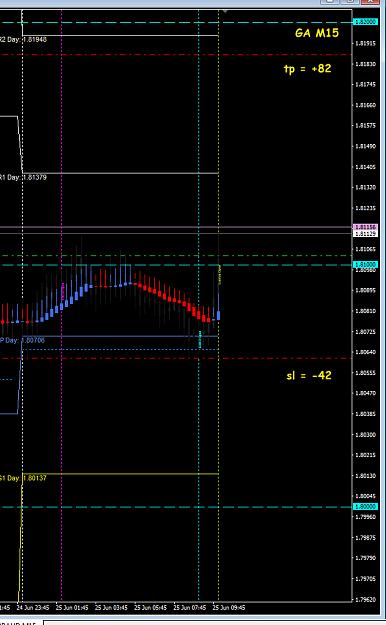Click the 1.81405 price scale value
Image resolution: width=386 pixels, height=625 pixels.
coord(366,167)
